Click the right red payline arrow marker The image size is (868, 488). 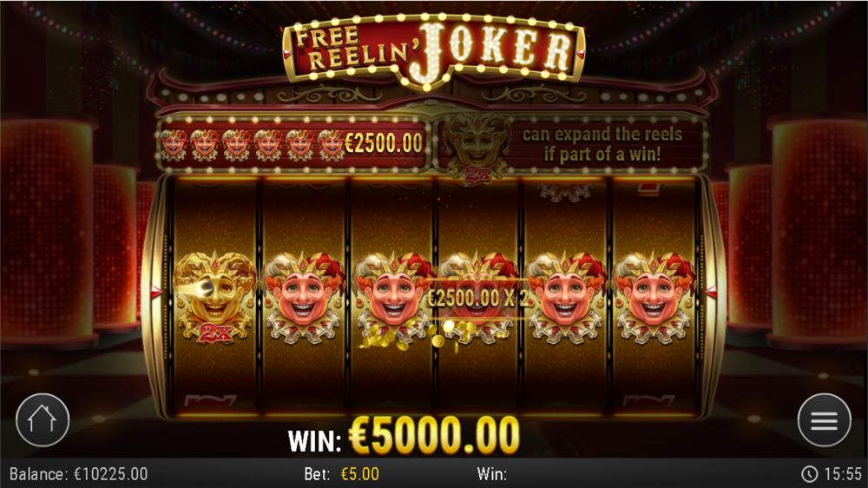coord(712,292)
